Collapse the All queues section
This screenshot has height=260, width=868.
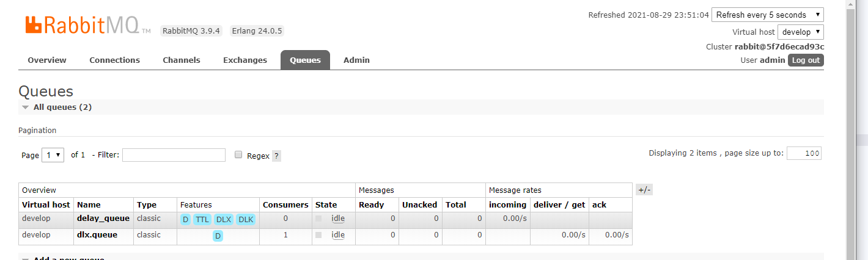click(x=25, y=107)
